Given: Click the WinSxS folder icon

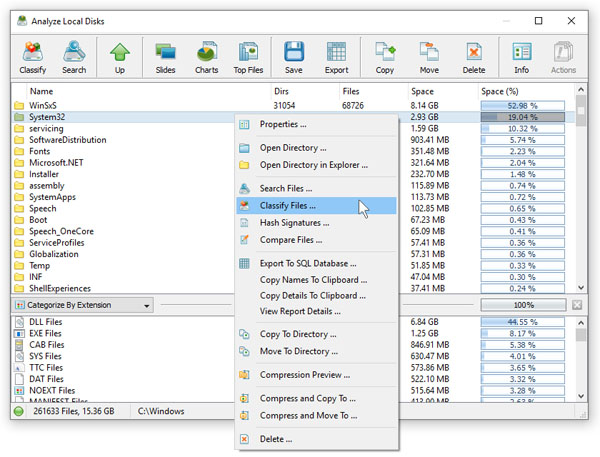Looking at the screenshot, I should (19, 105).
